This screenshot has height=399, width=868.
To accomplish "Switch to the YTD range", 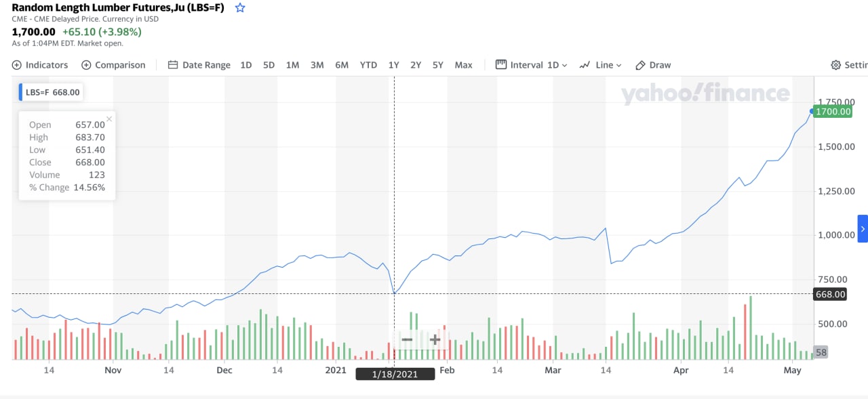I will [x=368, y=65].
